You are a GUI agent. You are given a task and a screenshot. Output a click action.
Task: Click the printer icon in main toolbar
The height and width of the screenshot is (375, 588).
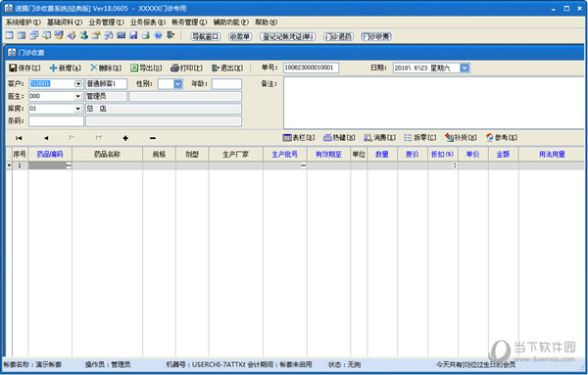pos(145,35)
